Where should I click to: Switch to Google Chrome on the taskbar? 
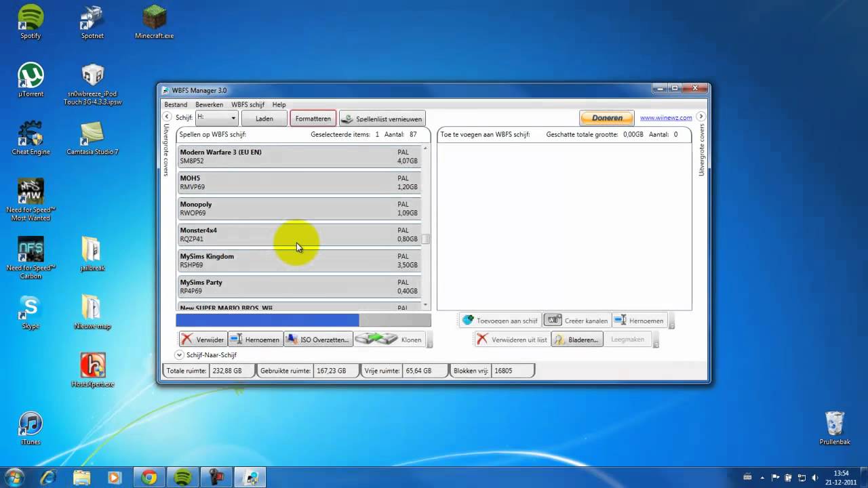tap(149, 478)
